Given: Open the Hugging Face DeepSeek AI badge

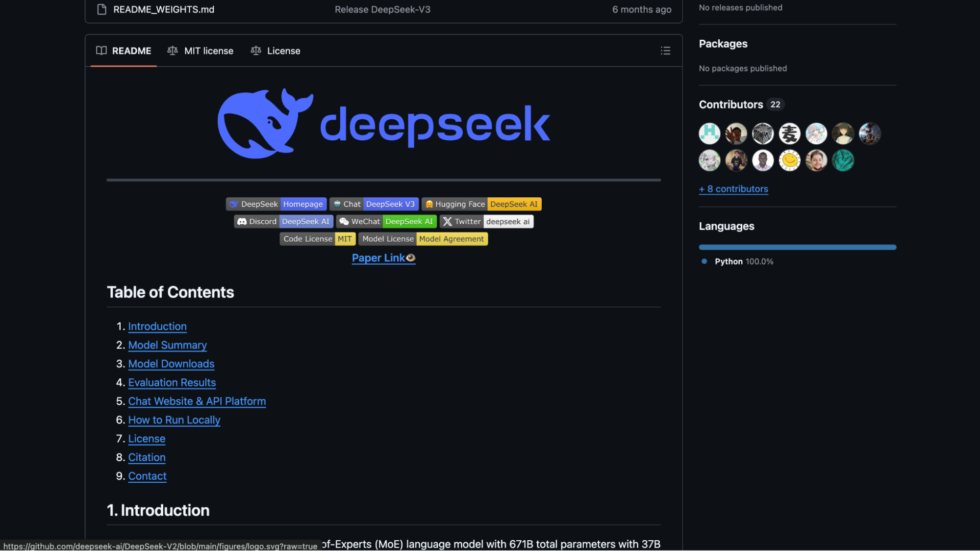Looking at the screenshot, I should (481, 204).
